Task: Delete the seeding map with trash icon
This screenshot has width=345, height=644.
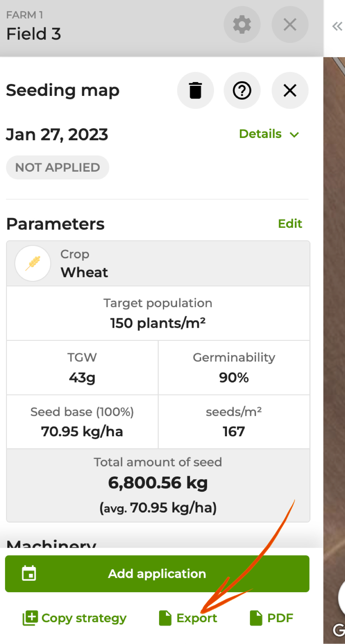Action: (195, 91)
